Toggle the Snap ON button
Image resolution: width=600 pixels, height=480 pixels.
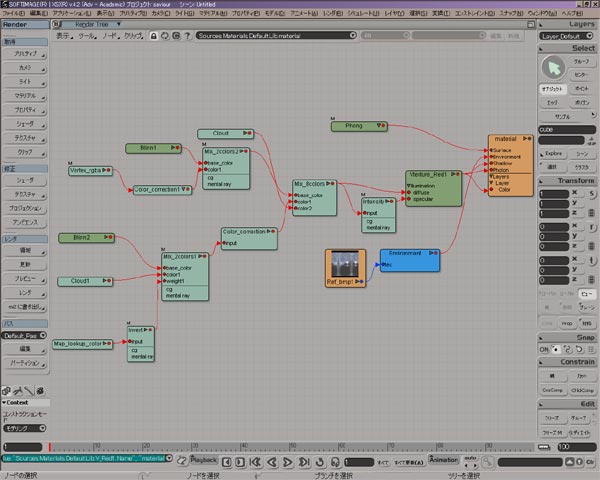(544, 349)
